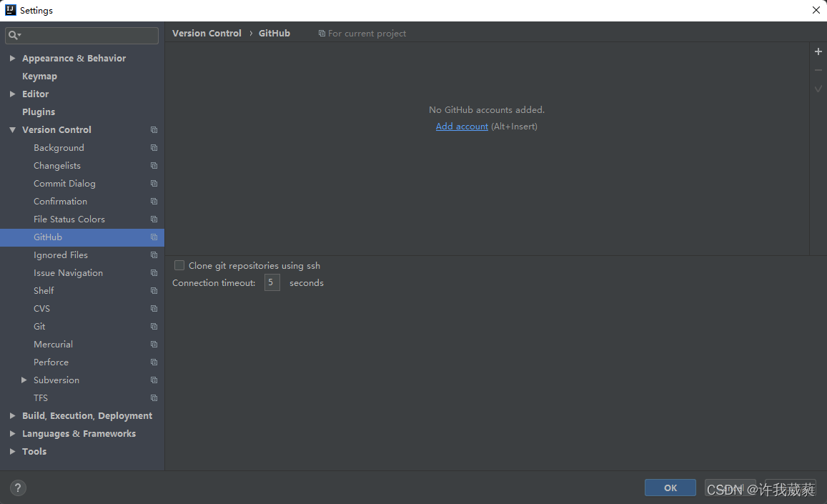Select Changelists settings page
The width and height of the screenshot is (827, 504).
pyautogui.click(x=57, y=166)
